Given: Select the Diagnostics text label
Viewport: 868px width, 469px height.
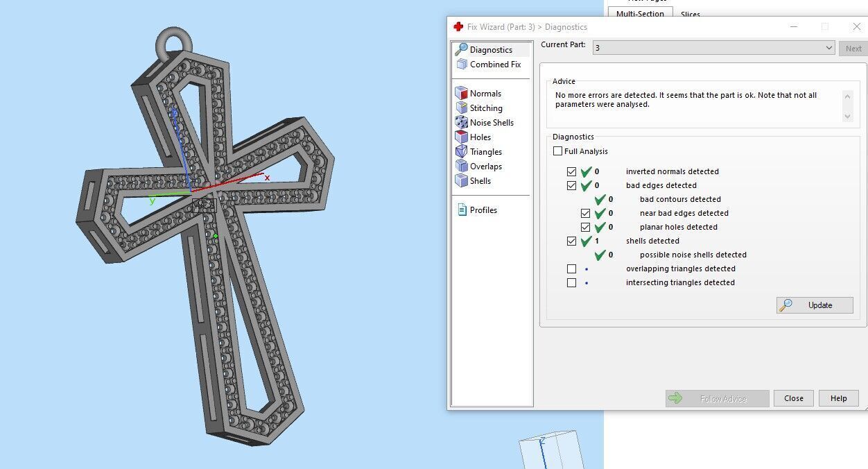Looking at the screenshot, I should tap(491, 50).
